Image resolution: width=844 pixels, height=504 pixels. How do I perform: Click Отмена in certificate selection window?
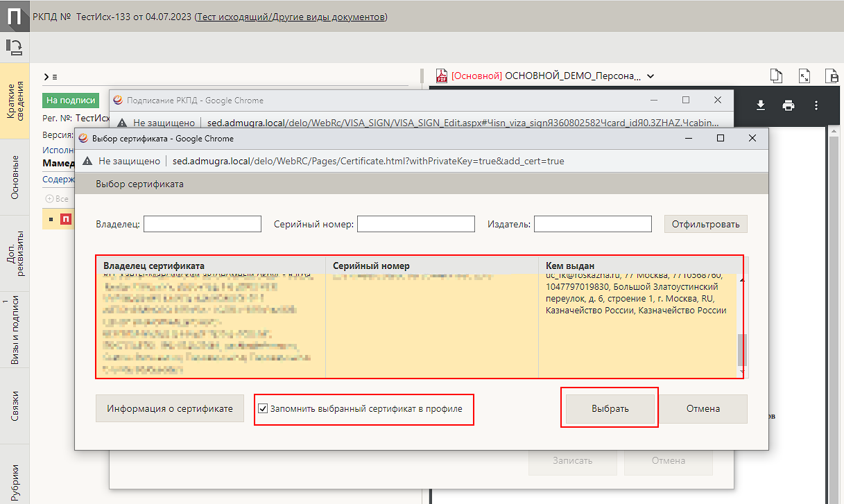(703, 408)
